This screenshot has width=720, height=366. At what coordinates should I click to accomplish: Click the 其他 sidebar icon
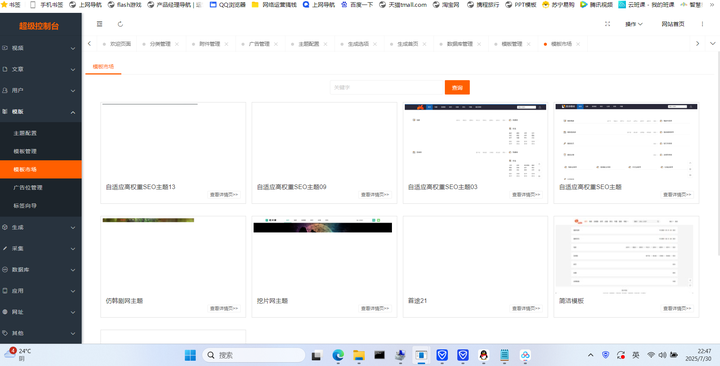pyautogui.click(x=5, y=333)
